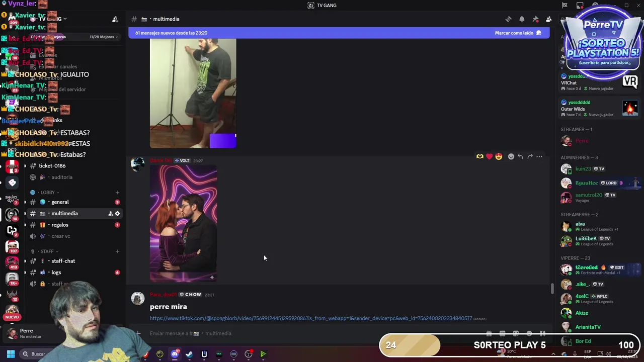Collapse the LOBBY category
Image resolution: width=644 pixels, height=362 pixels.
click(x=47, y=193)
